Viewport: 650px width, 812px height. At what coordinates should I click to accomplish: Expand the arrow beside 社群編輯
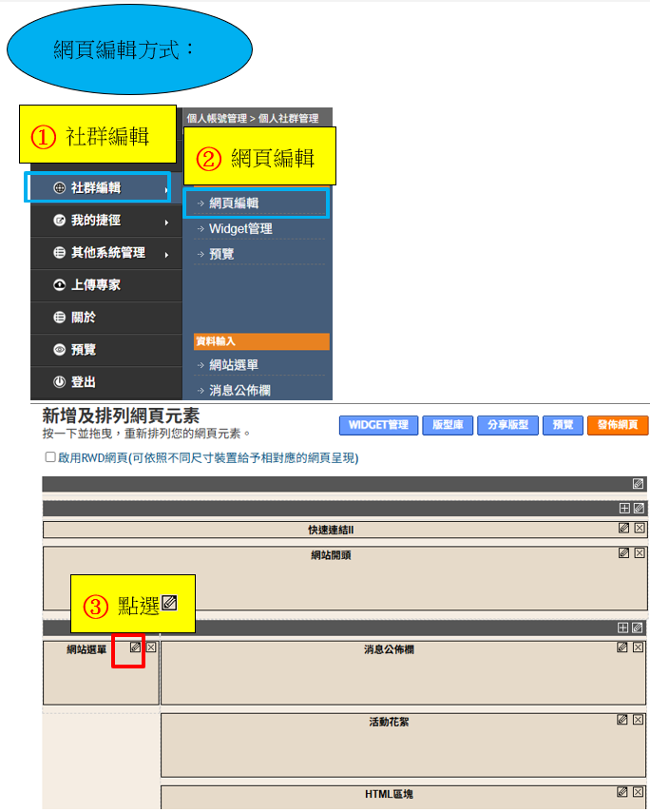tap(166, 190)
